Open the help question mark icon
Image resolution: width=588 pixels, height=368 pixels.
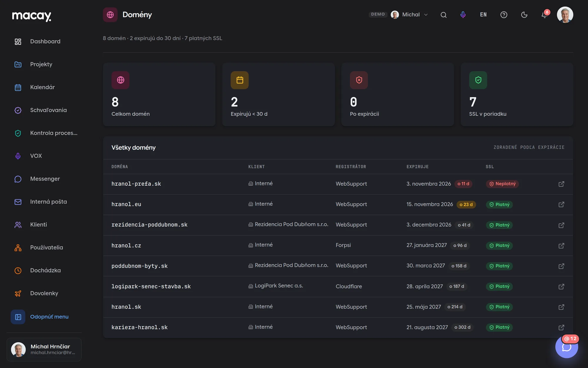pyautogui.click(x=504, y=15)
